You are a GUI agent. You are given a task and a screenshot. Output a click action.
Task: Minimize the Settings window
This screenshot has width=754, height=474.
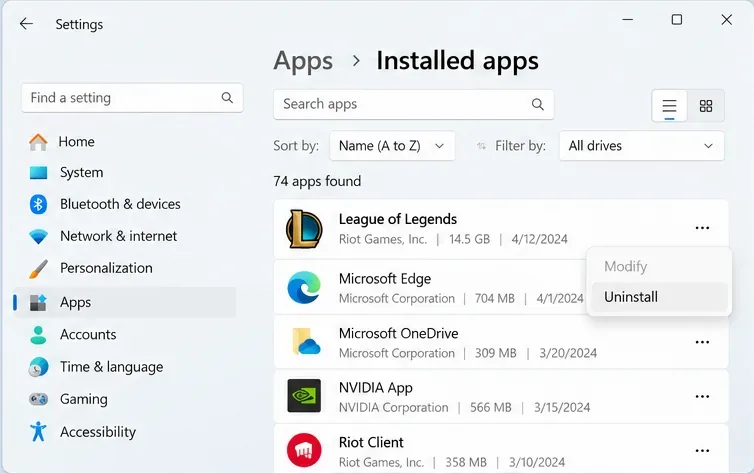(627, 20)
